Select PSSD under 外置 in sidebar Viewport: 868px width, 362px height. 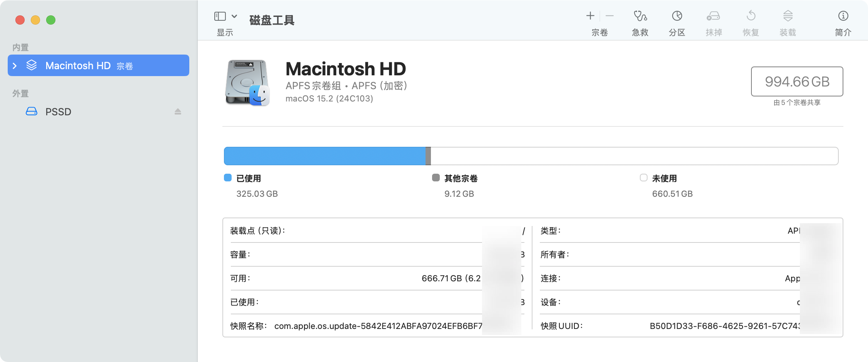click(58, 111)
